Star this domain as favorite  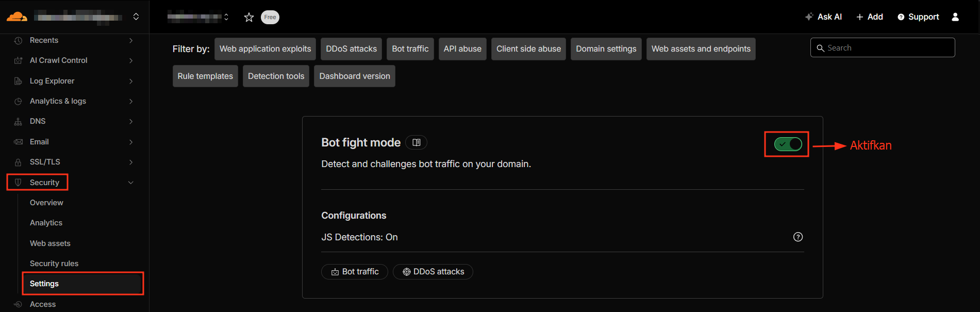coord(249,17)
